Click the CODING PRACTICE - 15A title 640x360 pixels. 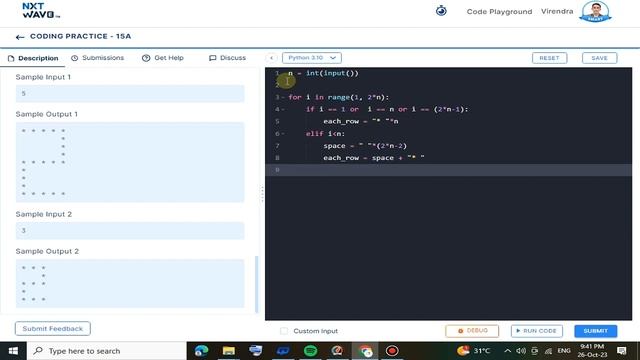(x=80, y=36)
